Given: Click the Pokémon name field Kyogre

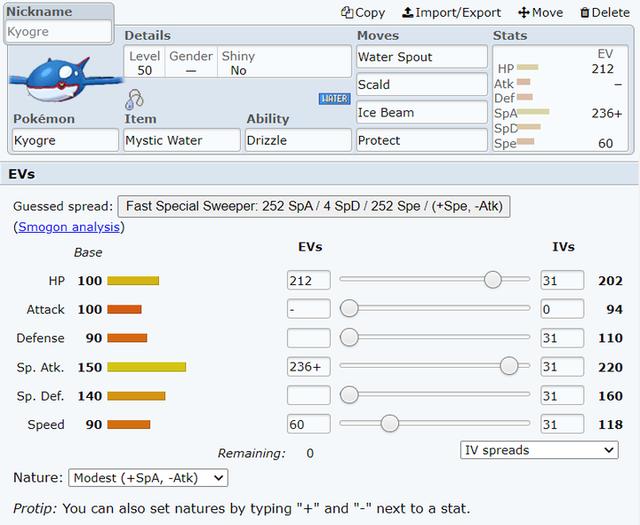Looking at the screenshot, I should click(65, 140).
